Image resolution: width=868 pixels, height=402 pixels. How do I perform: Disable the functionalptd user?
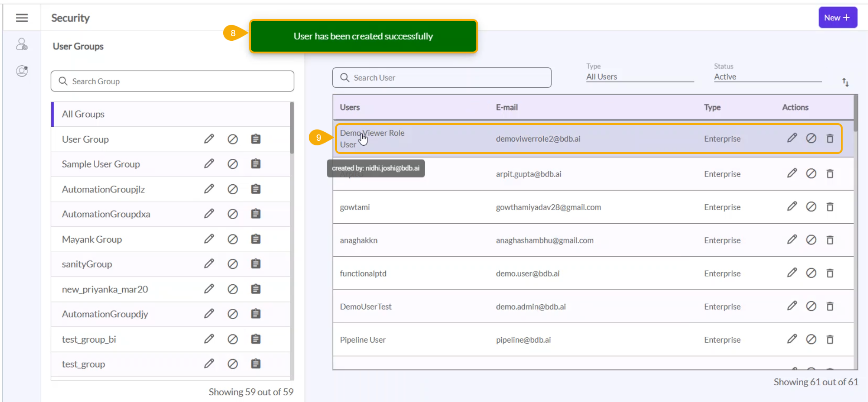pos(810,273)
